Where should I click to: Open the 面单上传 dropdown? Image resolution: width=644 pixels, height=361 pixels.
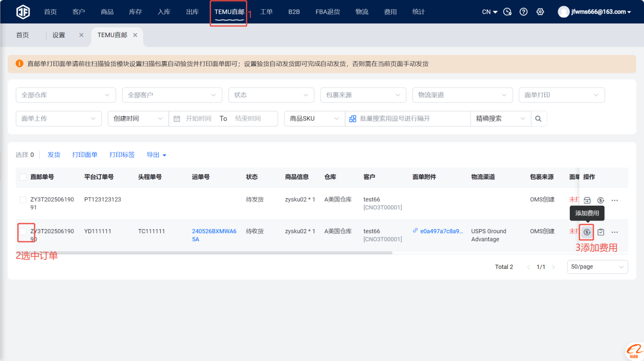click(58, 119)
